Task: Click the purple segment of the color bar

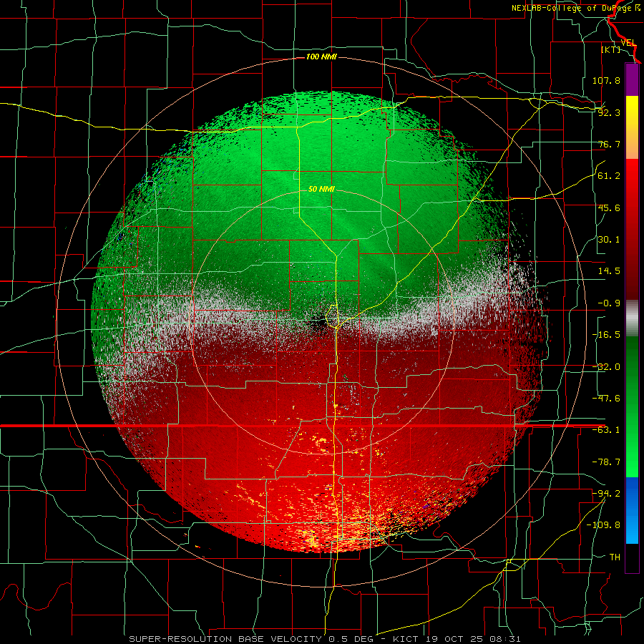Action: (632, 79)
